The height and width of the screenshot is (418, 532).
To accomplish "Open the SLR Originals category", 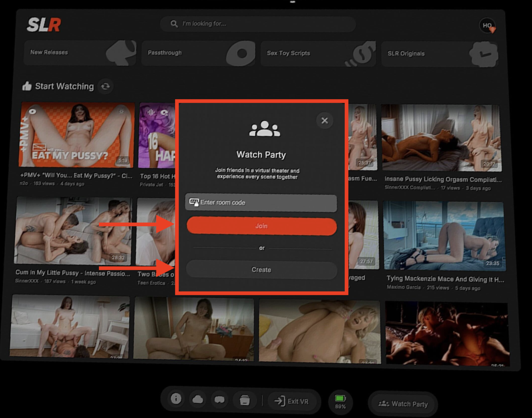I will pyautogui.click(x=440, y=54).
